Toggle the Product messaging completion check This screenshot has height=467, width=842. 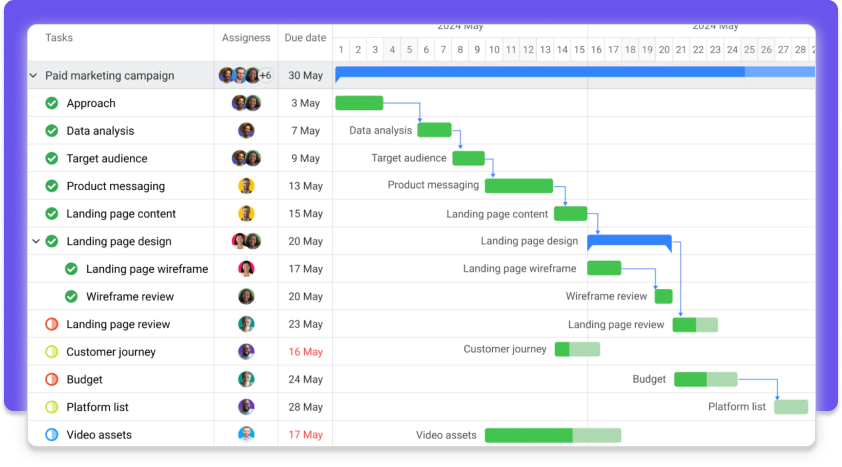click(52, 186)
